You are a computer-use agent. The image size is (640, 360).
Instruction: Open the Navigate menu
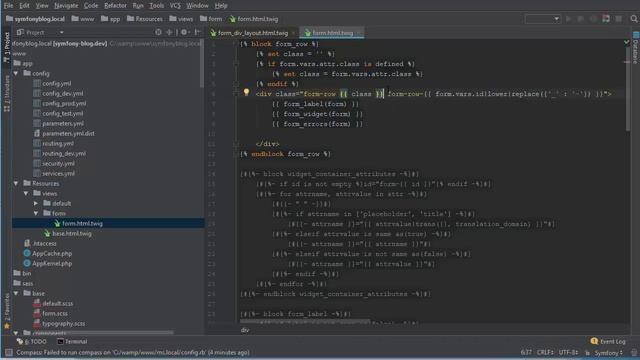66,6
